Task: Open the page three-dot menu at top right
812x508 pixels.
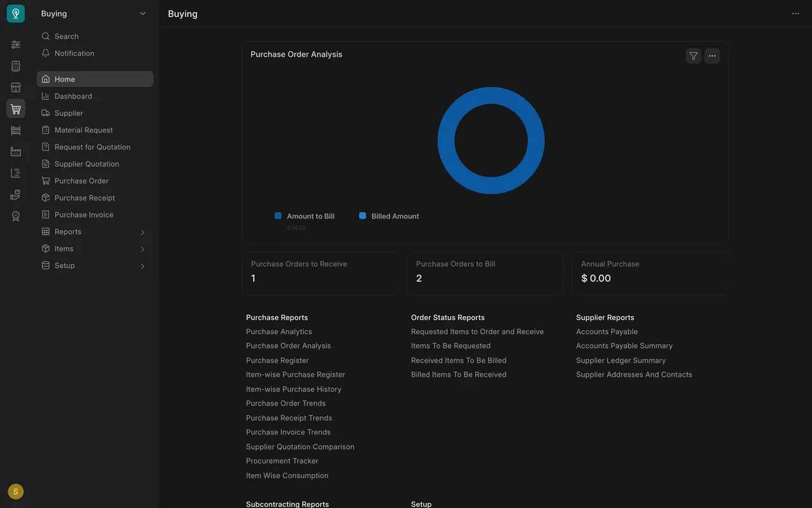Action: [x=796, y=13]
